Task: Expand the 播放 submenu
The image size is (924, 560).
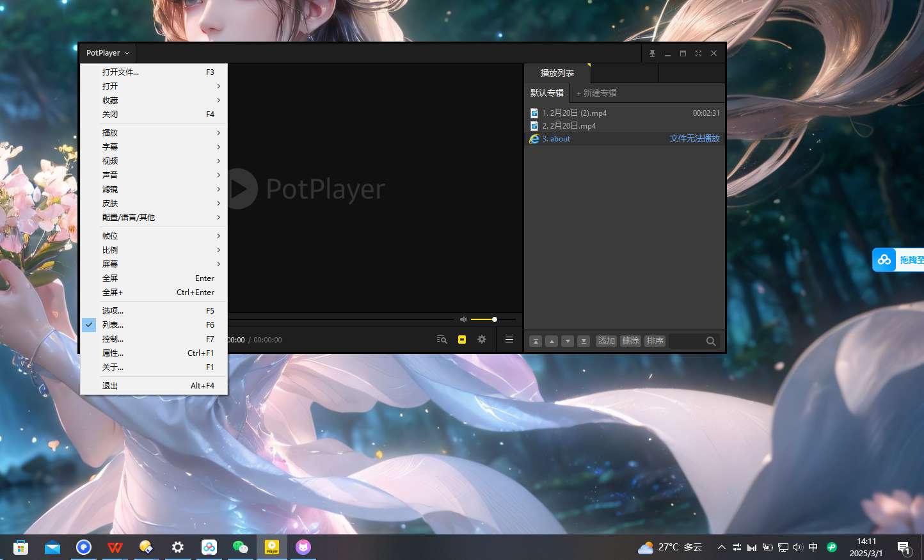Action: (154, 132)
